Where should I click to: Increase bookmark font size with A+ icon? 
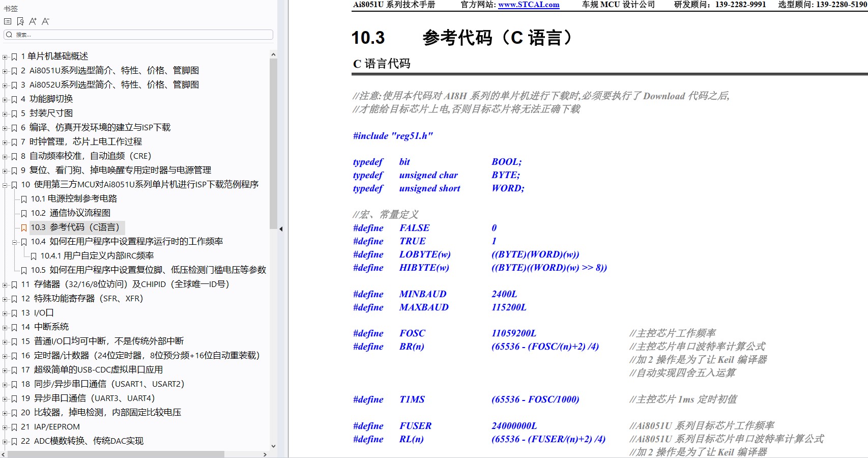[33, 21]
